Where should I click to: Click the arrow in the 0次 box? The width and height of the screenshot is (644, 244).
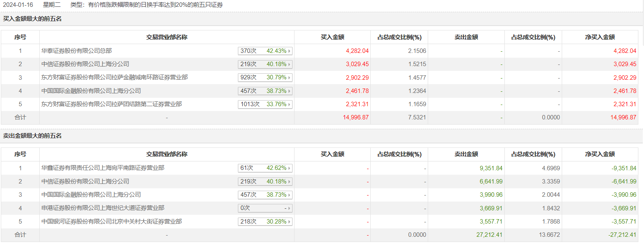point(289,208)
